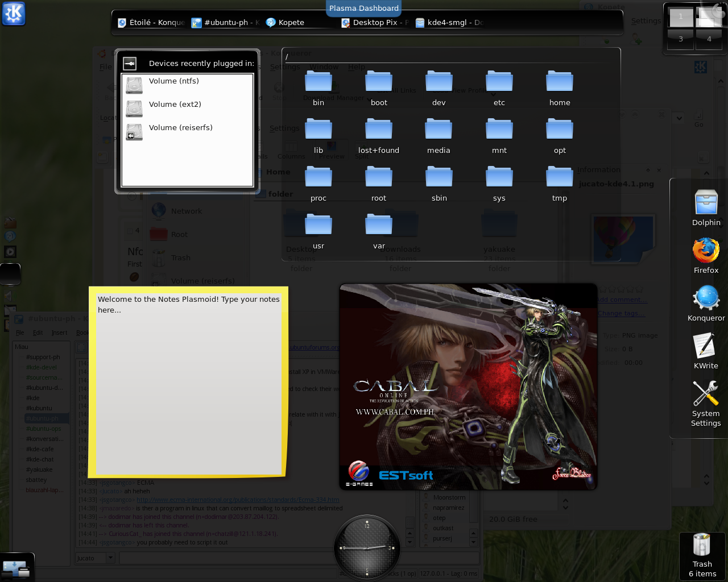Click the usr folder icon
The width and height of the screenshot is (728, 582).
tap(318, 226)
